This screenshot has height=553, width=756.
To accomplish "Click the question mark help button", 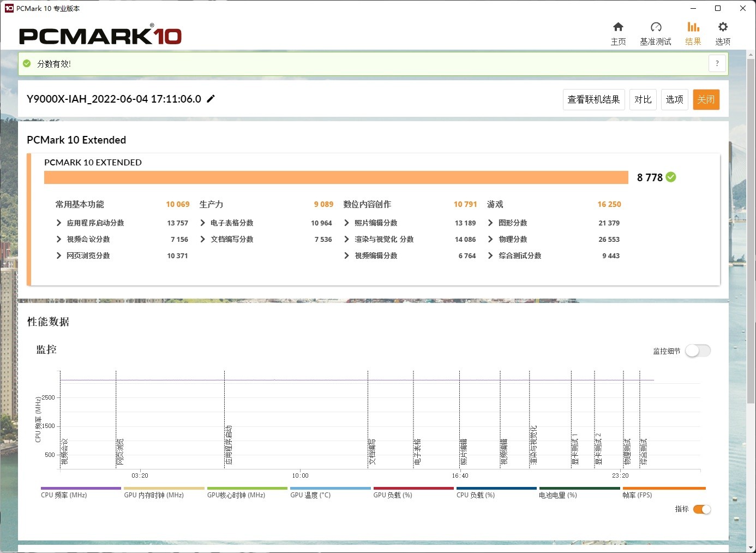I will point(717,63).
